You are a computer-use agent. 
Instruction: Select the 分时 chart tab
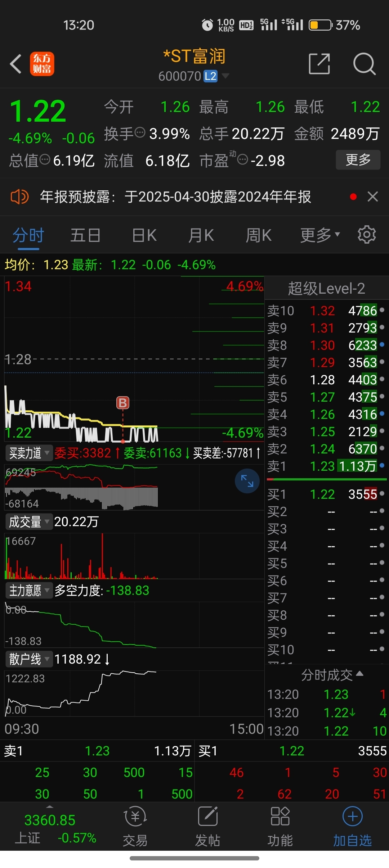pyautogui.click(x=28, y=236)
